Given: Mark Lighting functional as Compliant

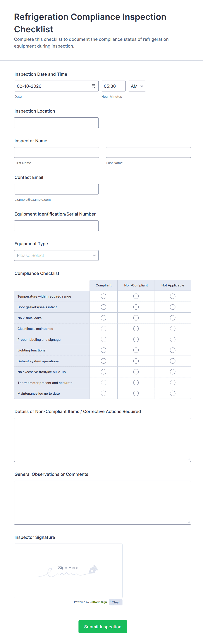Looking at the screenshot, I should 103,350.
